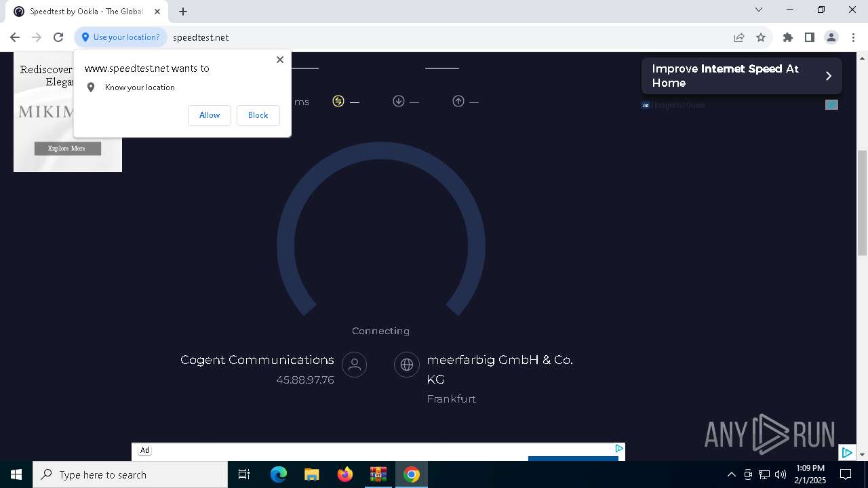Screen dimensions: 868x488
Task: Launch Microsoft Edge from taskbar
Action: pos(279,474)
